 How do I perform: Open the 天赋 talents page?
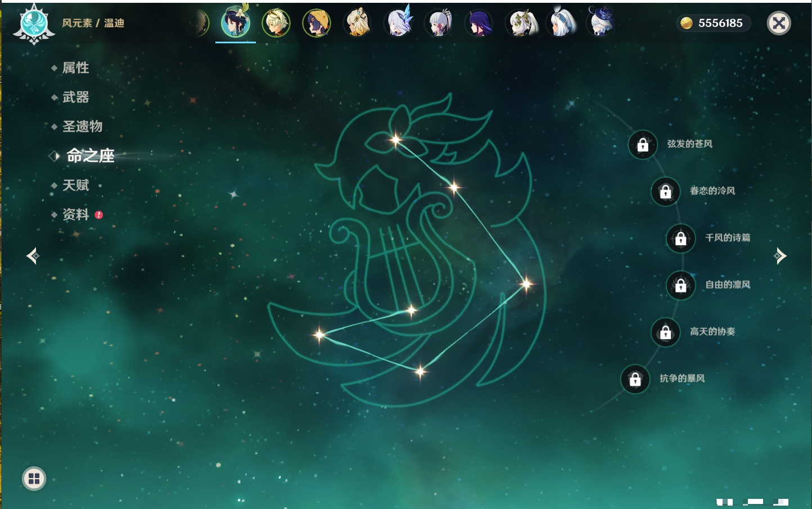click(x=75, y=185)
